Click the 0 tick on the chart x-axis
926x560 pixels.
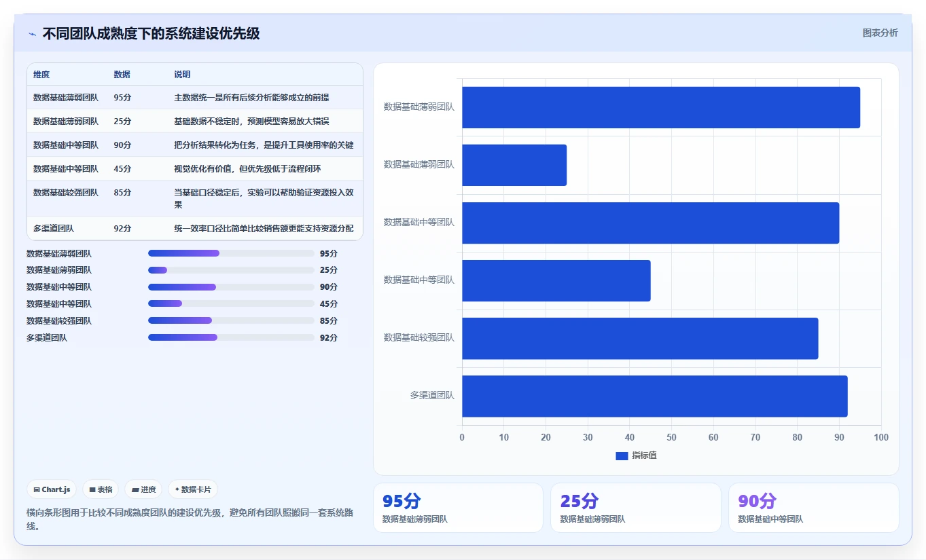[x=462, y=437]
